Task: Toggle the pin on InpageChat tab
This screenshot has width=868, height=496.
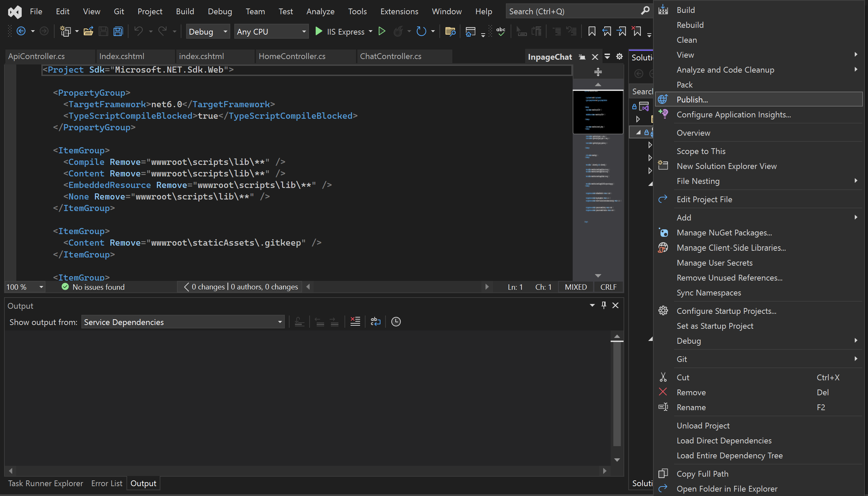Action: click(582, 57)
